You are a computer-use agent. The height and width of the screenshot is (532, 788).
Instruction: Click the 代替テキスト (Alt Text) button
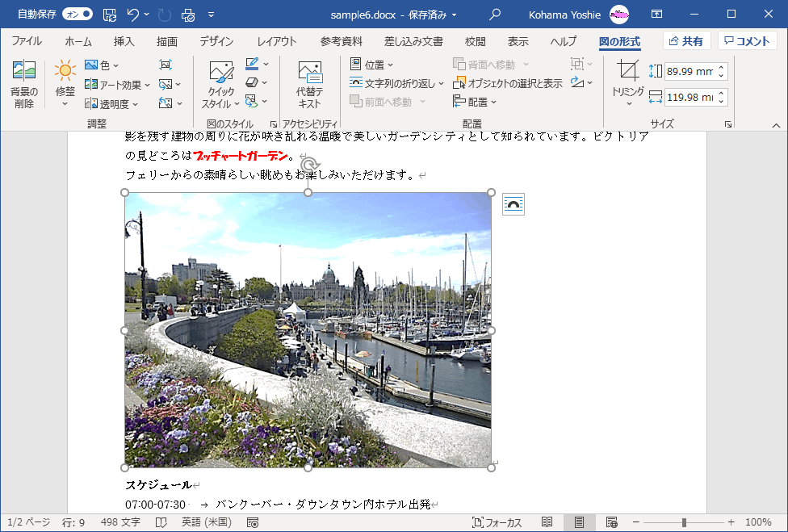coord(309,83)
